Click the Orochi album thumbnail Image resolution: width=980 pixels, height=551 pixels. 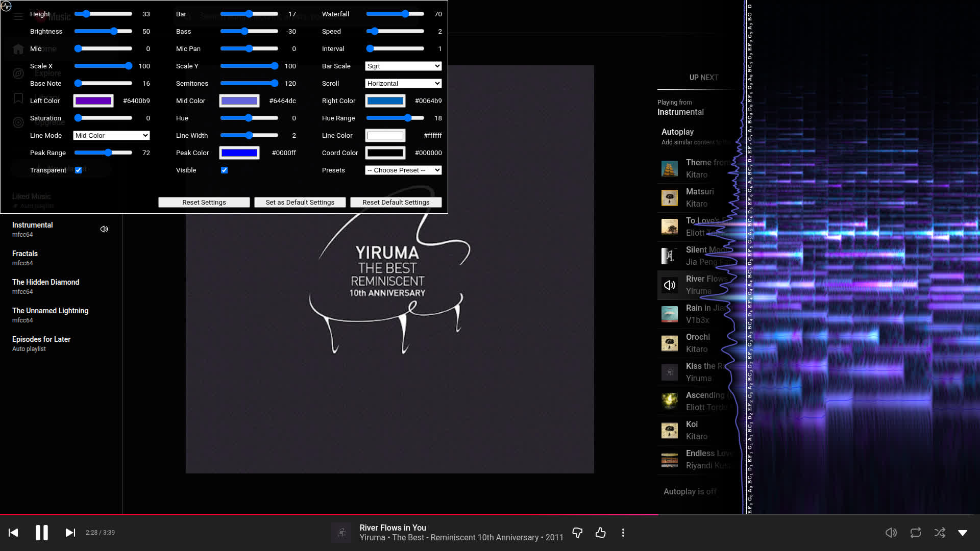tap(670, 343)
